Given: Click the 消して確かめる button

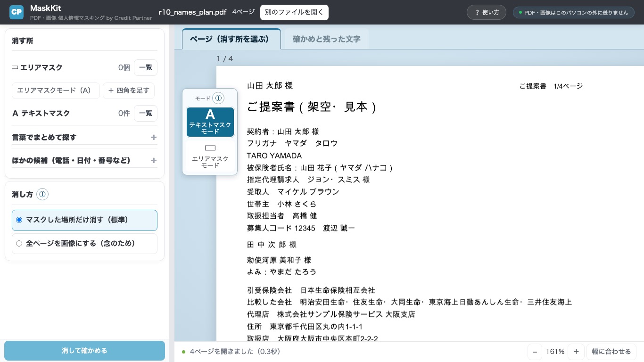Looking at the screenshot, I should [x=84, y=351].
